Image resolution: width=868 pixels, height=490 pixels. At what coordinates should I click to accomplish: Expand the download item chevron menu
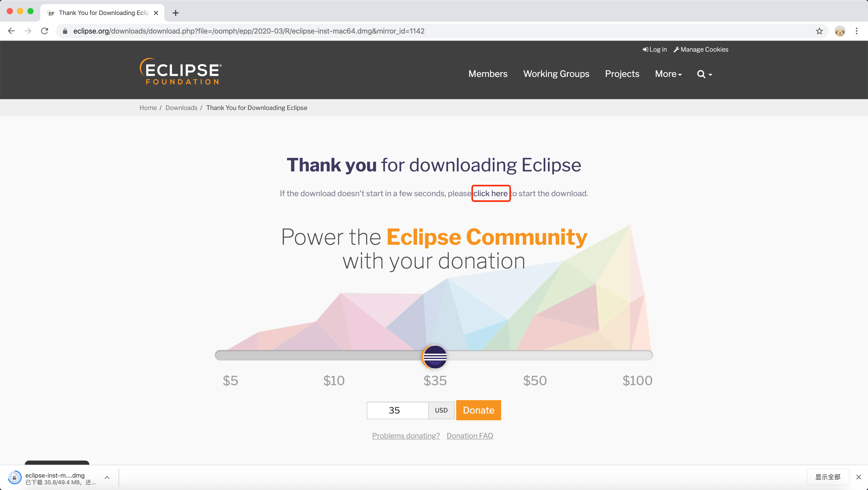pos(107,478)
